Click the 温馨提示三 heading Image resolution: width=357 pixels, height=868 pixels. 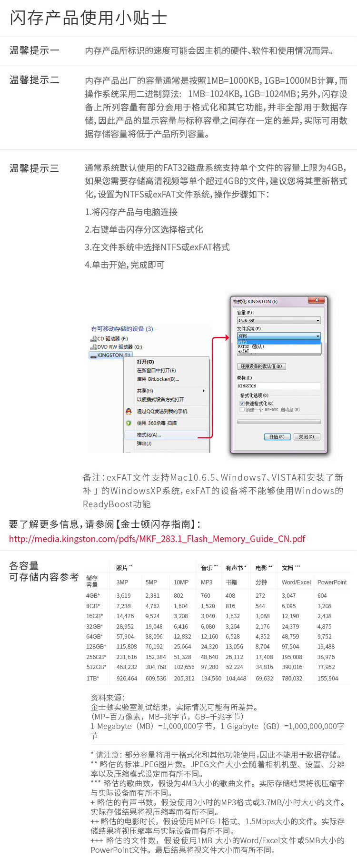[x=34, y=168]
